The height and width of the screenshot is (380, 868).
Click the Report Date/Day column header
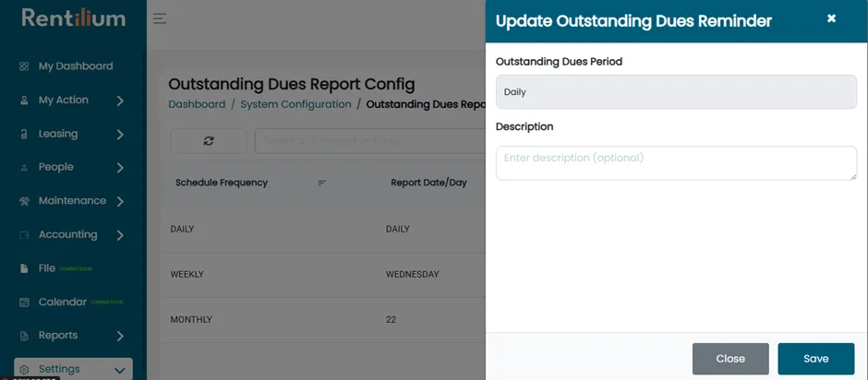429,184
